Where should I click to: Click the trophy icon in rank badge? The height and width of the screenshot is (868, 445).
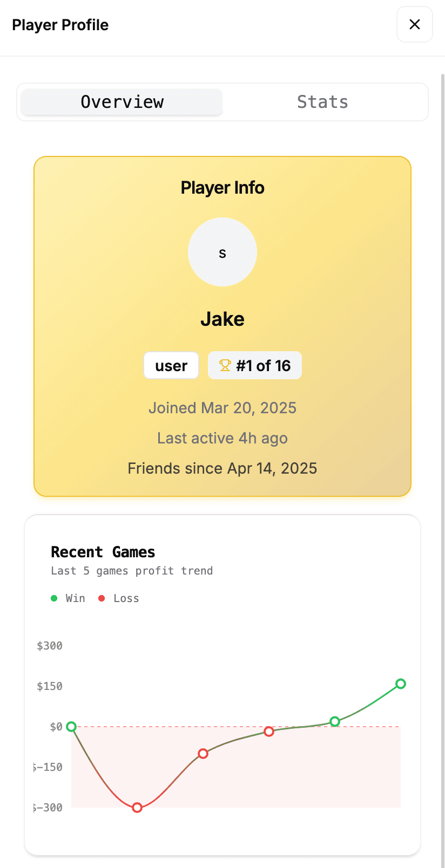[225, 365]
